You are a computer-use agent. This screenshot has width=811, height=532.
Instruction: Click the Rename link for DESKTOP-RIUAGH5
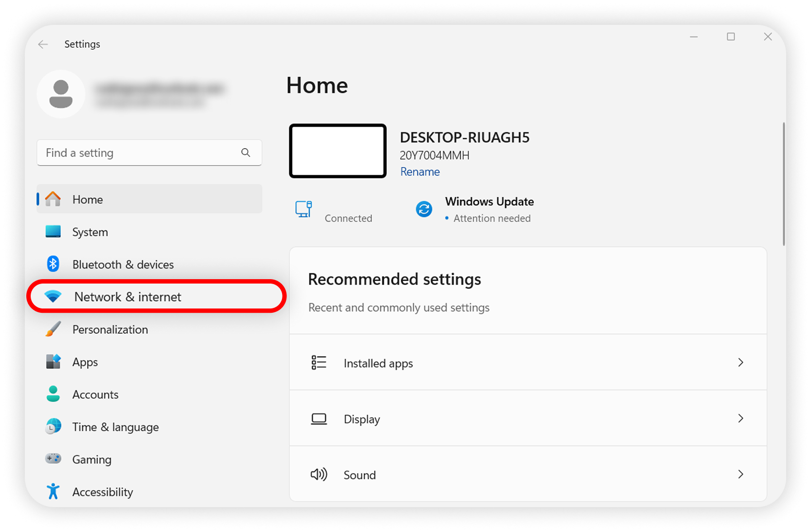pyautogui.click(x=419, y=171)
